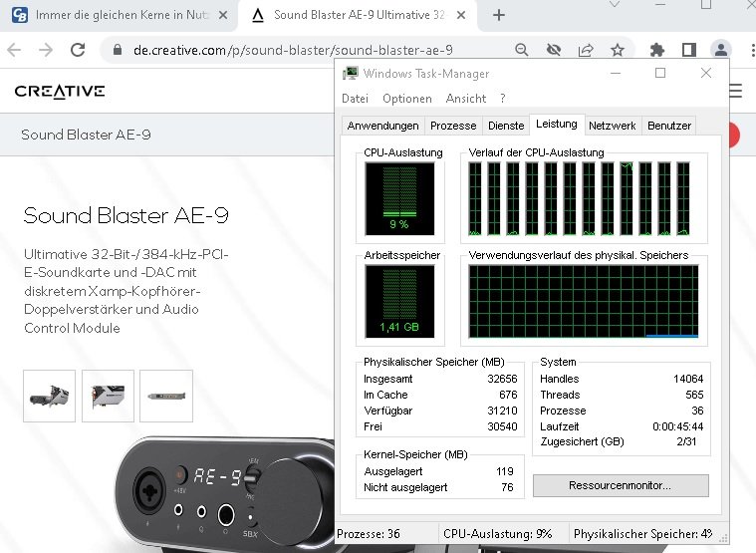
Task: Click the Task-Manager title bar icon
Action: coord(351,74)
